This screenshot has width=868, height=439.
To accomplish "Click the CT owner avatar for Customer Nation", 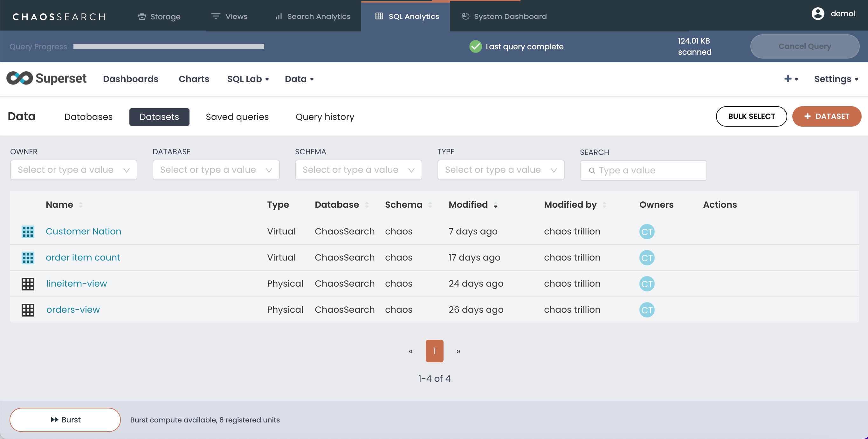I will coord(647,232).
